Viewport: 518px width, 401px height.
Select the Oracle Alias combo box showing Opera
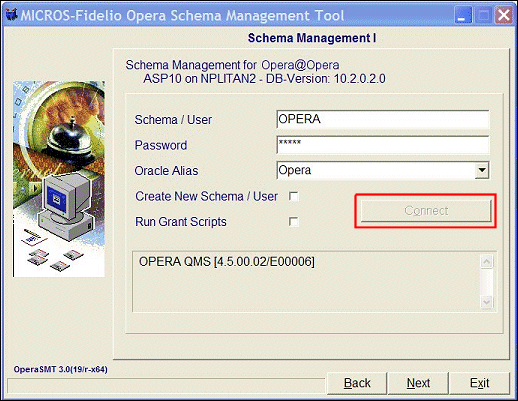[x=383, y=170]
